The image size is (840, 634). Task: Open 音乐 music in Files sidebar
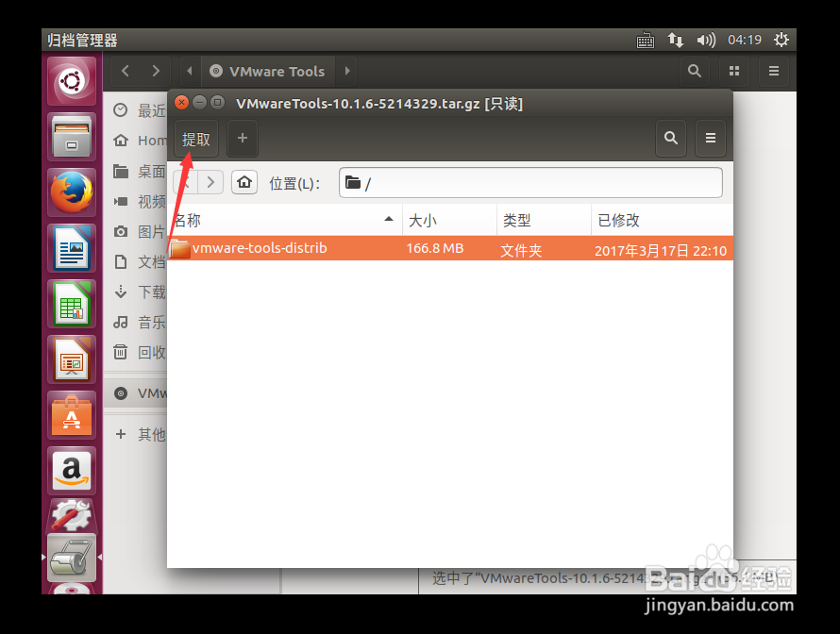[x=136, y=323]
